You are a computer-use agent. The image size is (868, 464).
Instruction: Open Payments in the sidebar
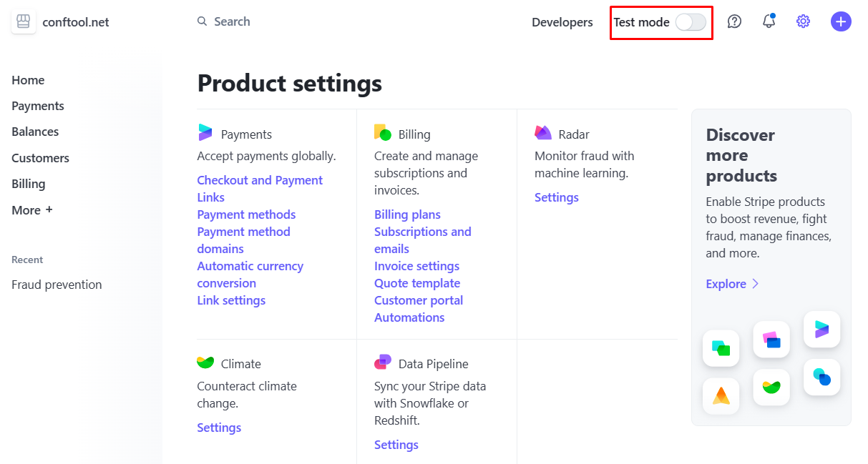tap(38, 106)
